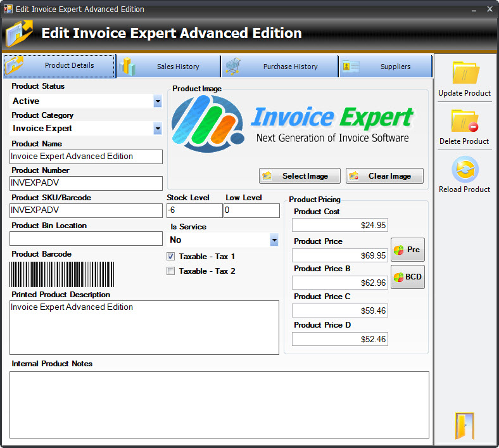Click the Product Number input field
Image resolution: width=499 pixels, height=448 pixels.
(x=86, y=183)
